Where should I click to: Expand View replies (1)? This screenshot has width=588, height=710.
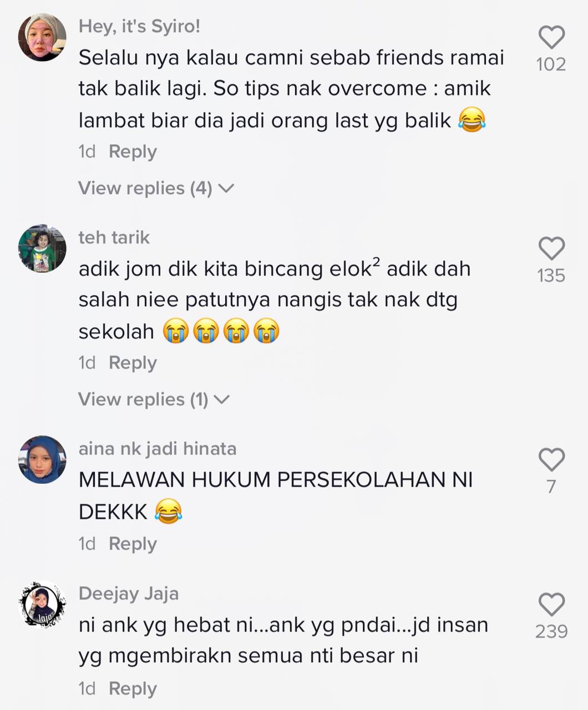tap(154, 399)
